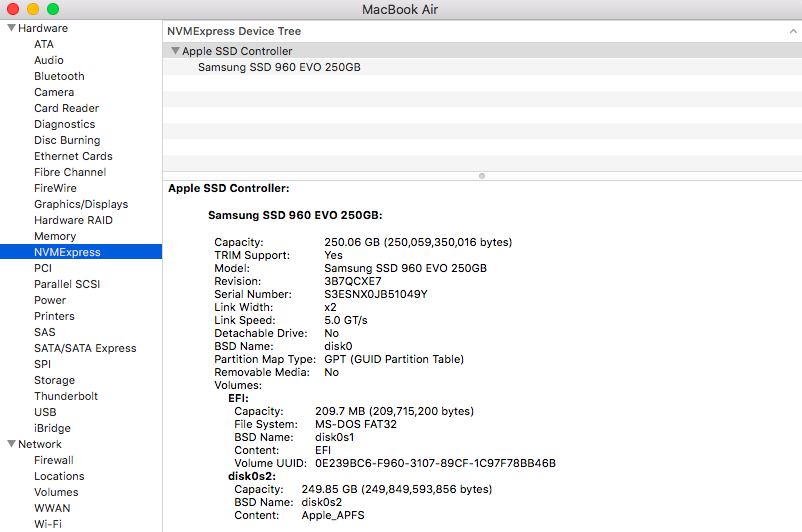802x532 pixels.
Task: Select Printers in the sidebar
Action: point(54,316)
